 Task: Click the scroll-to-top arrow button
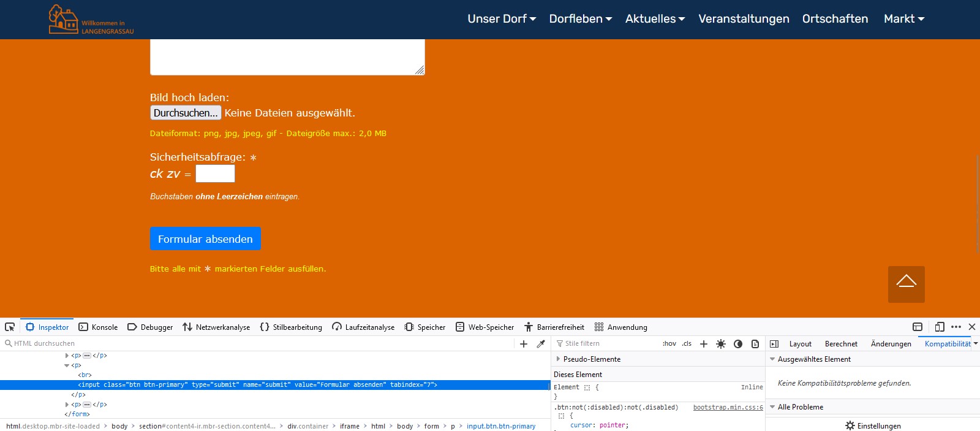906,284
